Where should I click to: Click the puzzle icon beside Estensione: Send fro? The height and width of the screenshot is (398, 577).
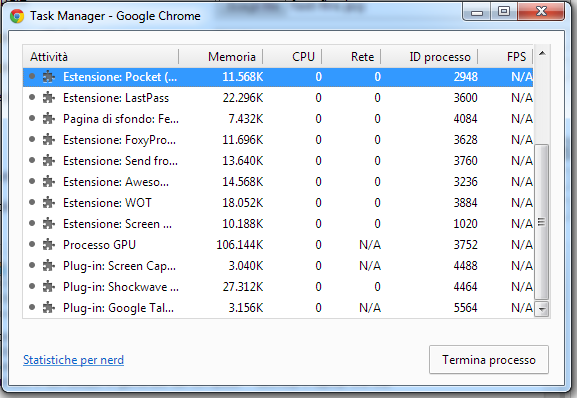pos(49,161)
